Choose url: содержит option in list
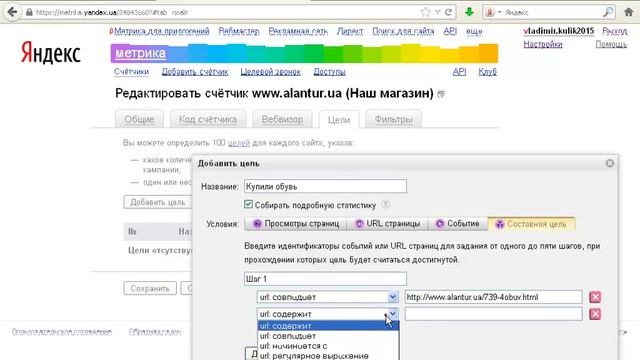This screenshot has height=360, width=640. (x=328, y=326)
